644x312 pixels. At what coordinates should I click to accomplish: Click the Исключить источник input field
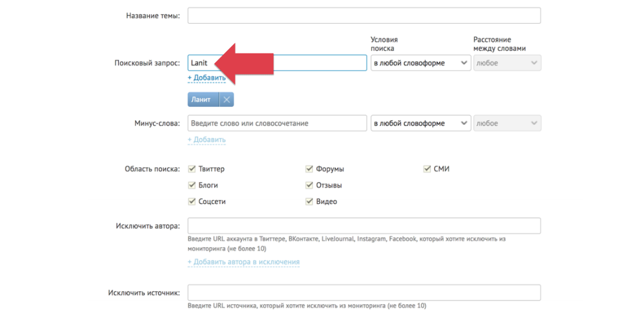pyautogui.click(x=364, y=293)
